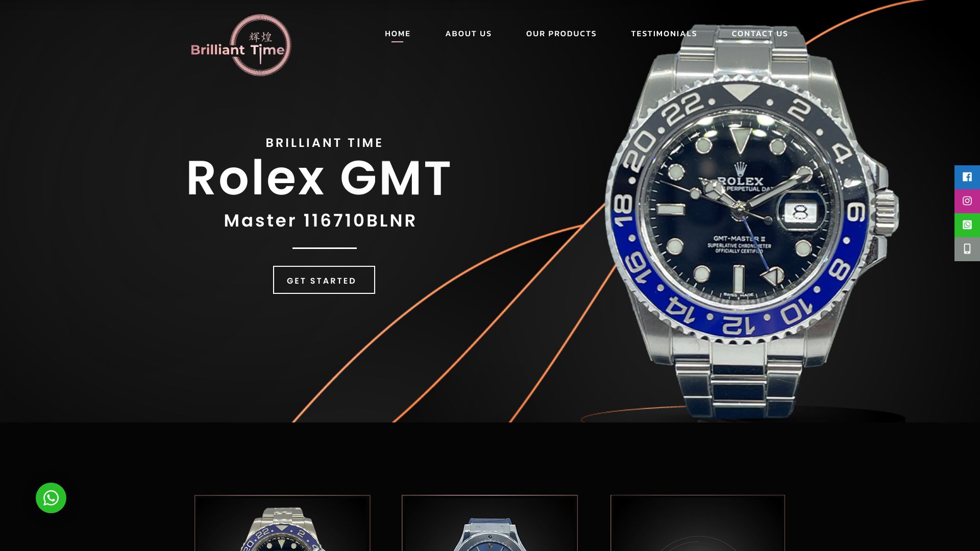Viewport: 980px width, 551px height.
Task: Open the About Us page
Action: pyautogui.click(x=468, y=34)
